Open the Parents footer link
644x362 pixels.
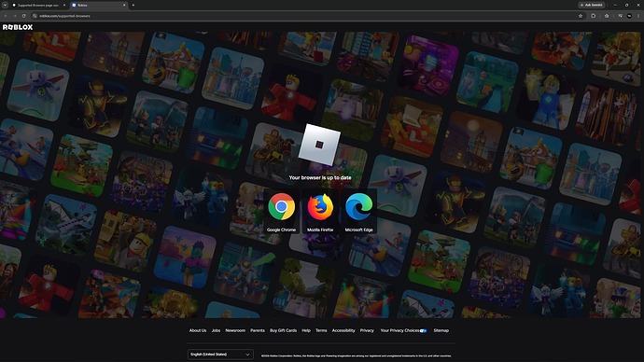coord(257,330)
